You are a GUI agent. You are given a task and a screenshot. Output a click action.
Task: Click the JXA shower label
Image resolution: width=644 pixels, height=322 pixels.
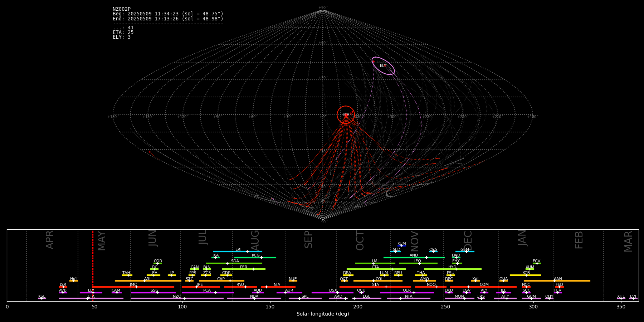215,255
